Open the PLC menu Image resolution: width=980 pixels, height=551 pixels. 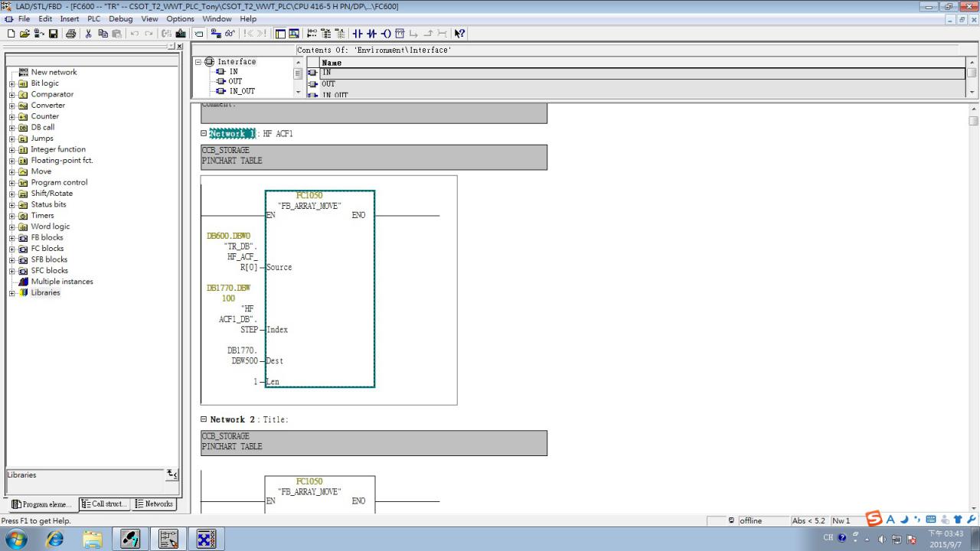point(93,19)
